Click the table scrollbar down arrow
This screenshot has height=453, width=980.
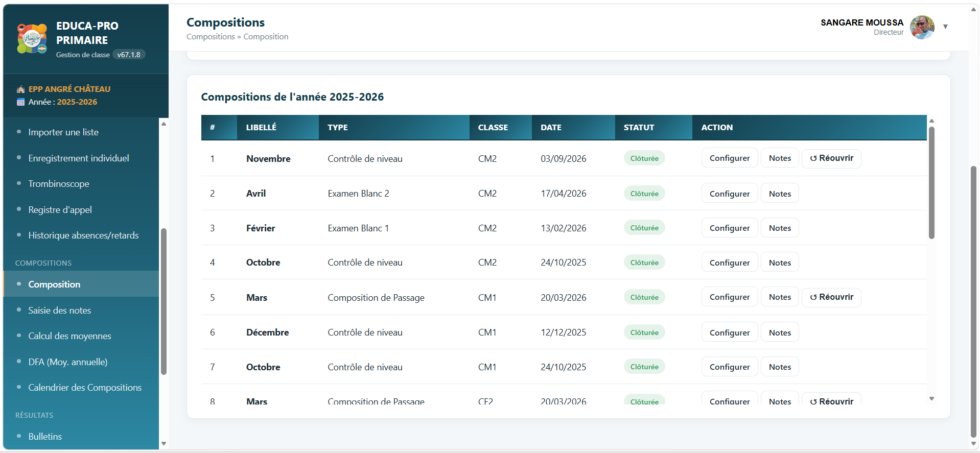click(931, 399)
